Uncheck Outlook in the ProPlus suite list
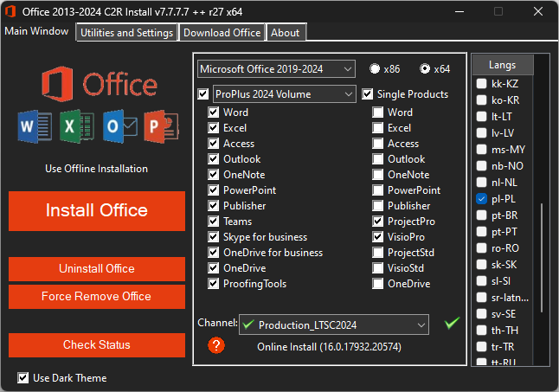559x392 pixels. tap(213, 159)
